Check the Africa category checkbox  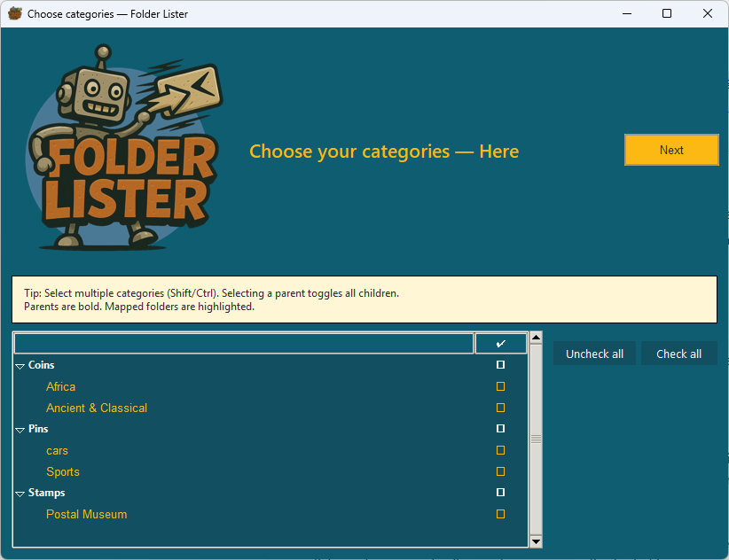click(500, 386)
